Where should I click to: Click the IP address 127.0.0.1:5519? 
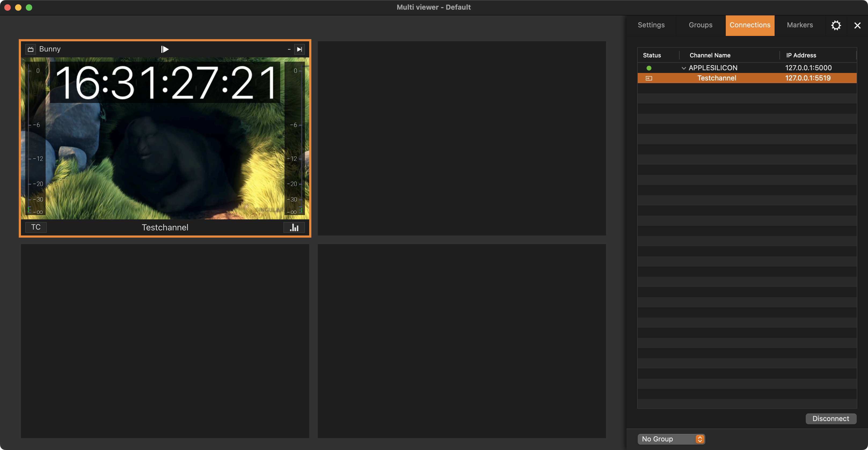point(808,78)
